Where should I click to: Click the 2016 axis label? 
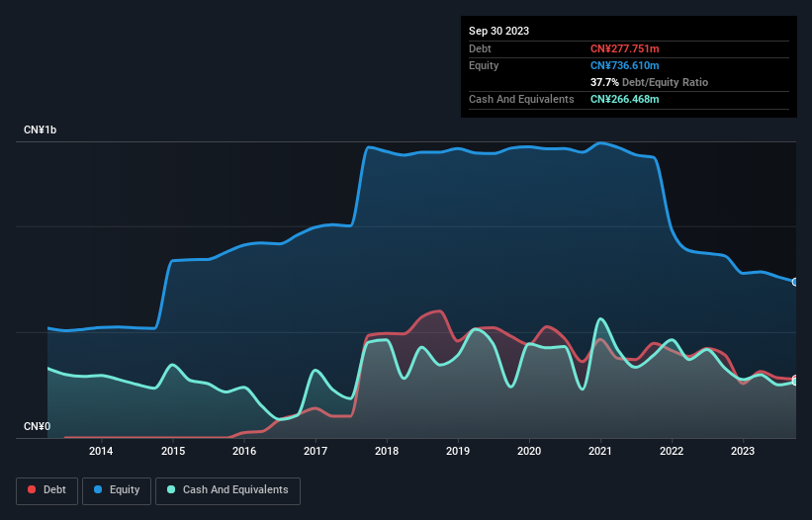244,451
